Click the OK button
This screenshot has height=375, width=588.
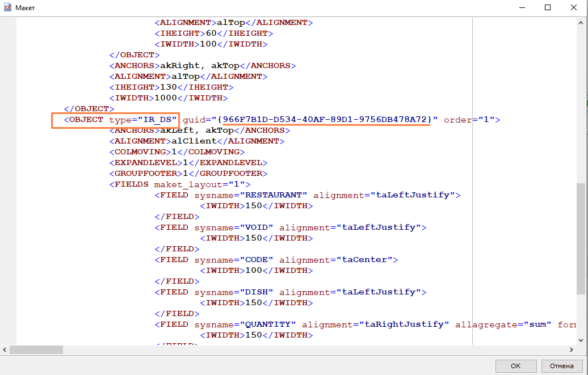[x=515, y=366]
